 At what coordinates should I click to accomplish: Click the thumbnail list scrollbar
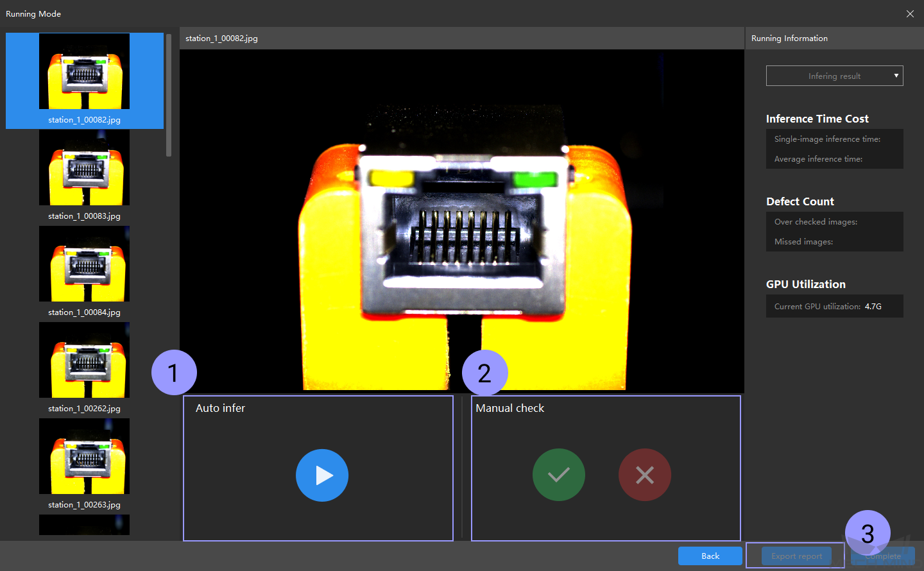point(169,95)
